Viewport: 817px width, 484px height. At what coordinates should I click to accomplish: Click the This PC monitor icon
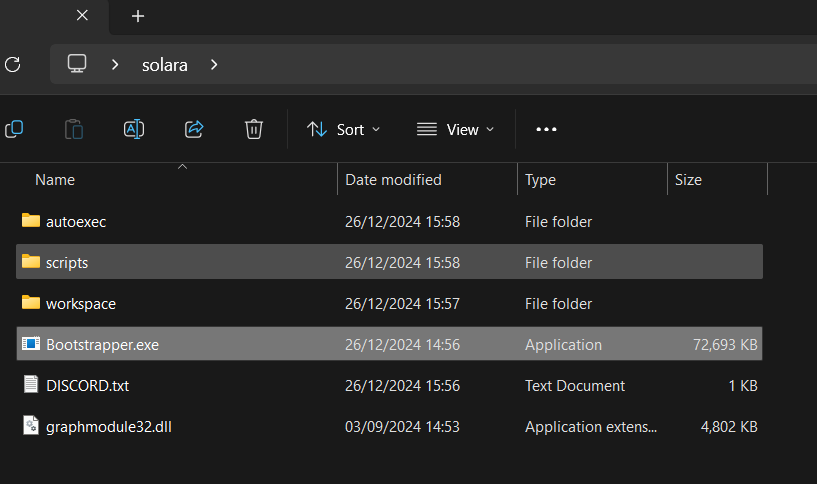click(x=77, y=65)
